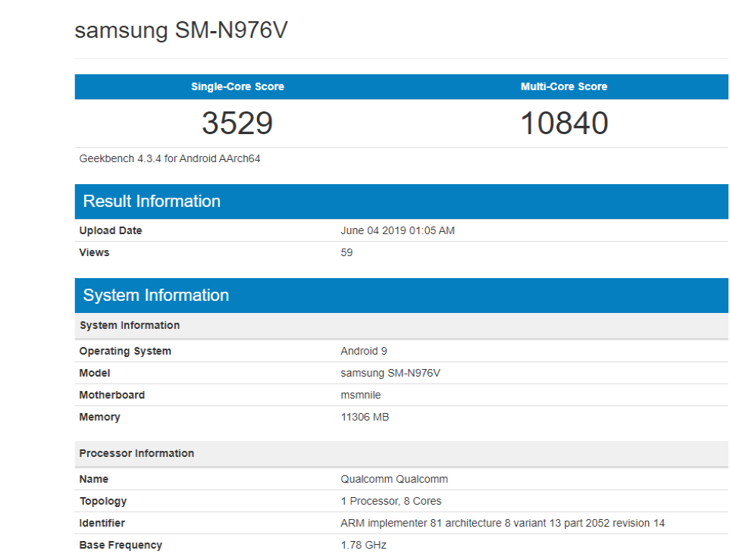The height and width of the screenshot is (560, 730).
Task: Select the ARM implementer identifier text
Action: tap(503, 523)
